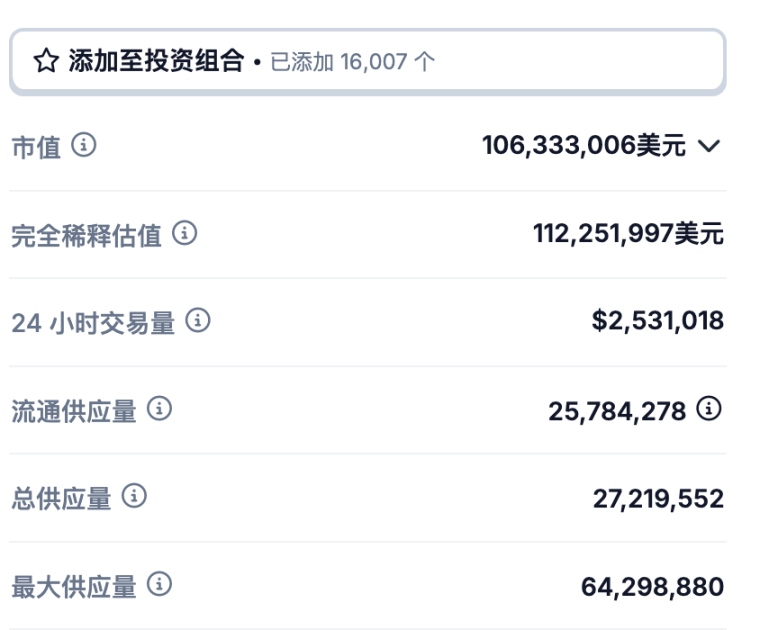Click the star icon for adding to portfolio
This screenshot has width=769, height=630.
point(46,62)
